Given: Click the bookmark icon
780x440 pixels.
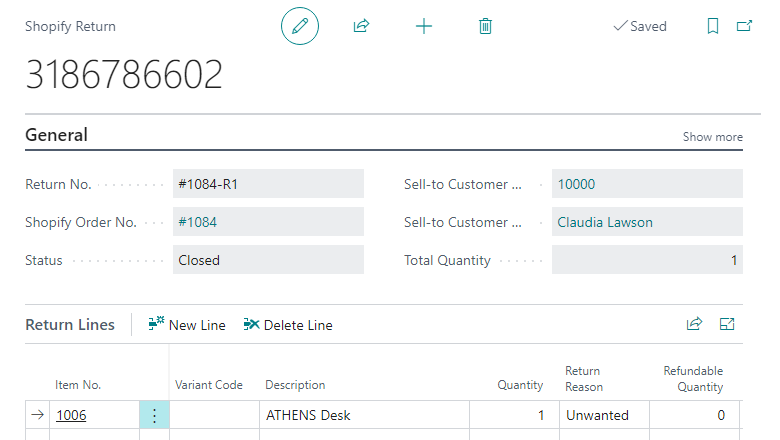Looking at the screenshot, I should pyautogui.click(x=713, y=27).
